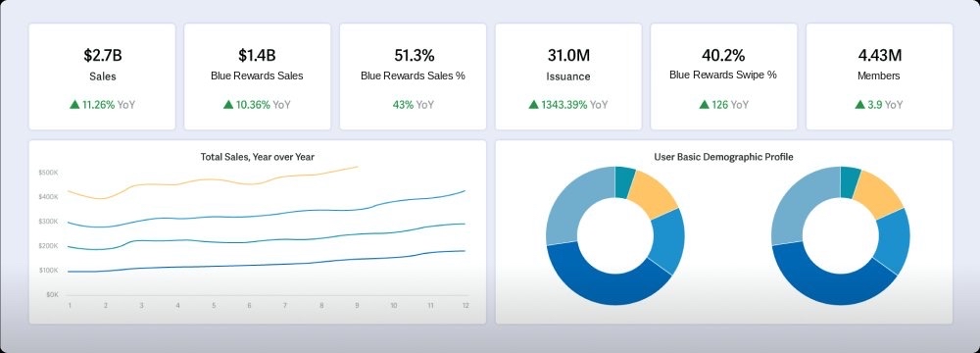Viewport: 980px width, 353px height.
Task: Click the $300K axis label
Action: [48, 221]
